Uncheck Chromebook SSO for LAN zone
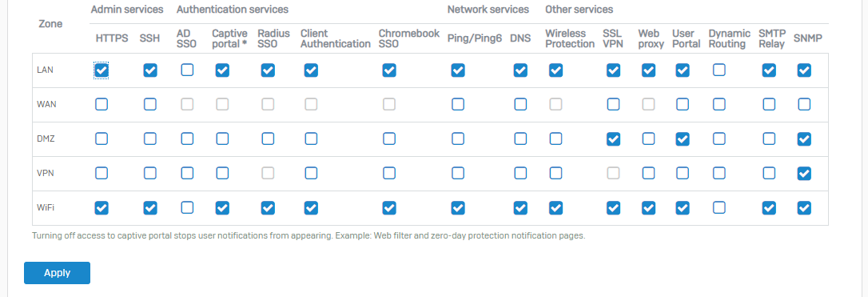Viewport: 868px width, 297px height. (389, 70)
